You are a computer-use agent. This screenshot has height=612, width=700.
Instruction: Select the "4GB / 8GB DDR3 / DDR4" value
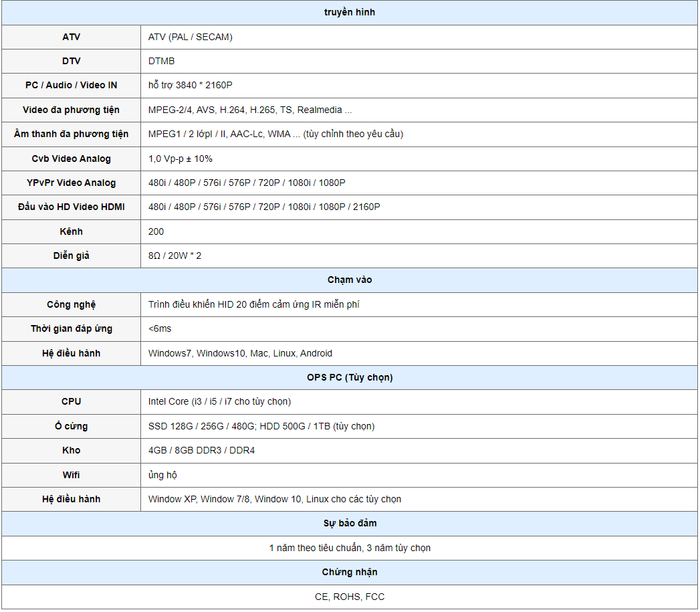(201, 450)
